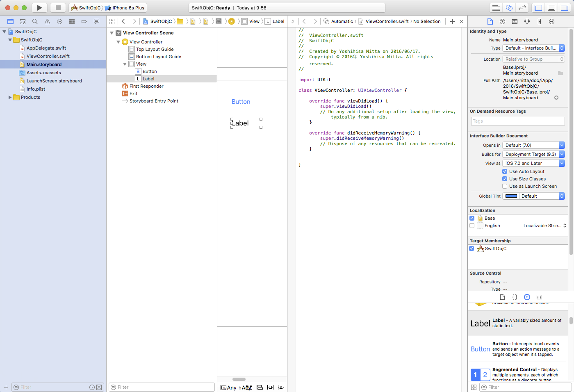Click the Button element on canvas
574x392 pixels.
(x=241, y=102)
